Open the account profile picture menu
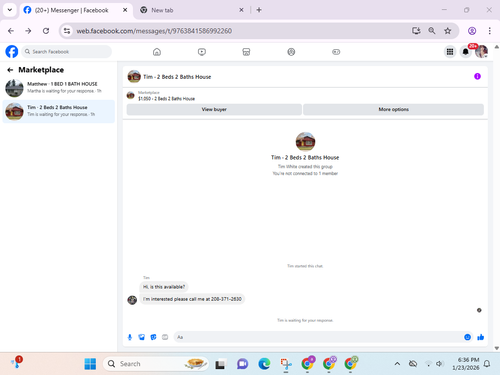500x375 pixels. click(481, 52)
